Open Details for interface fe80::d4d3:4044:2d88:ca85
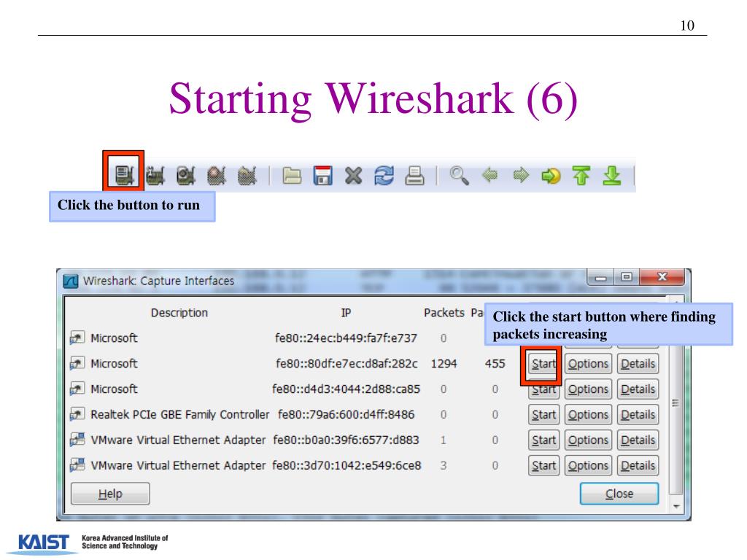The height and width of the screenshot is (560, 747). pyautogui.click(x=638, y=389)
